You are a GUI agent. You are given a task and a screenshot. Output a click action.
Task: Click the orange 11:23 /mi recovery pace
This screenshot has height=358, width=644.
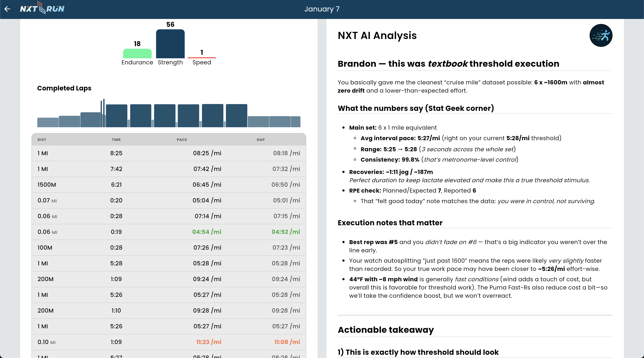point(209,342)
